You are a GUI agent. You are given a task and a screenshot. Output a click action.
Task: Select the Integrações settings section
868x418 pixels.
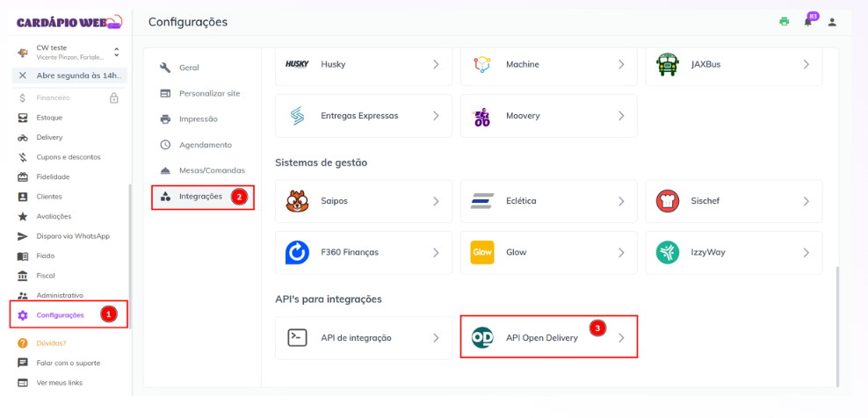pyautogui.click(x=203, y=197)
